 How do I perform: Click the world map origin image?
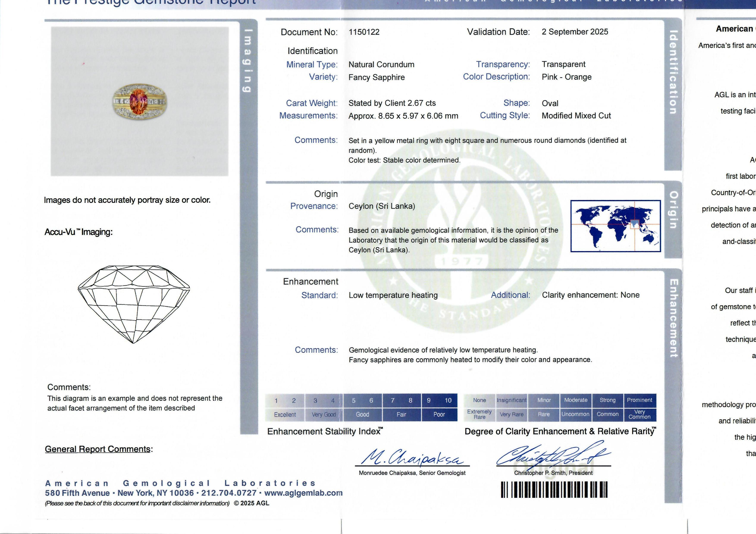click(x=615, y=226)
